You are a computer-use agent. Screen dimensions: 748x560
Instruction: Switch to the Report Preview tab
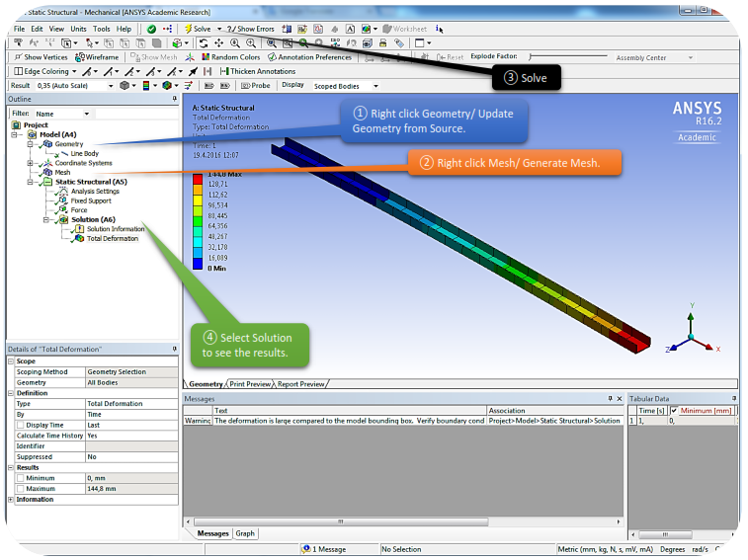click(x=300, y=384)
